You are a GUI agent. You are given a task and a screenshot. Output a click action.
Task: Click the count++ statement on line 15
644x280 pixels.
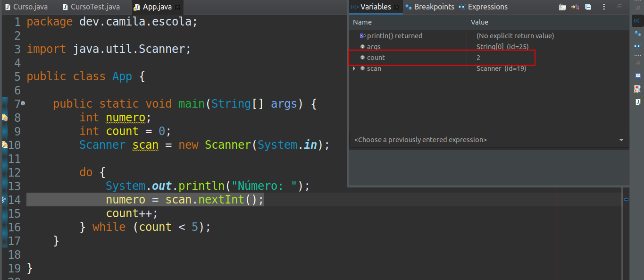point(132,213)
